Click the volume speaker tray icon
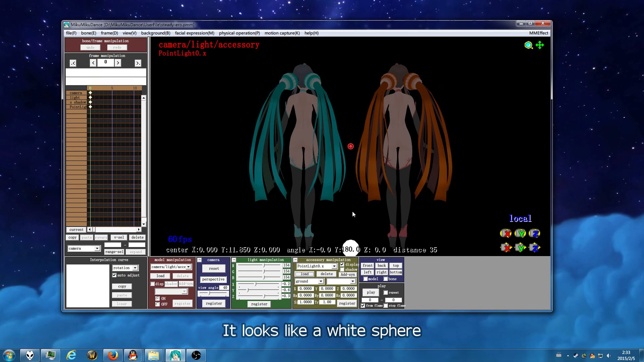The image size is (644, 362). tap(608, 356)
